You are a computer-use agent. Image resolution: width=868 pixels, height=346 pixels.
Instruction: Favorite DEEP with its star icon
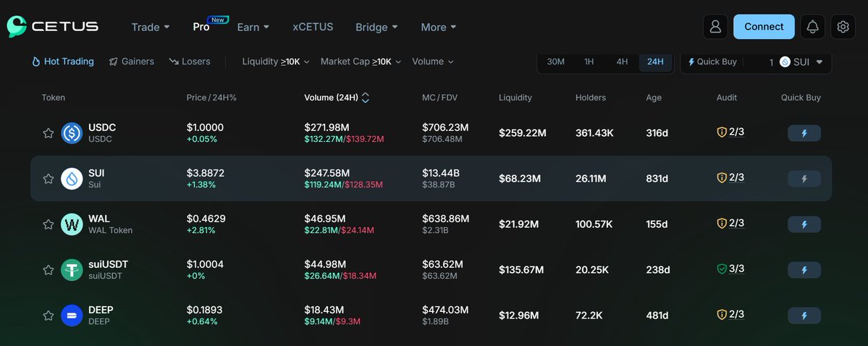pos(49,316)
